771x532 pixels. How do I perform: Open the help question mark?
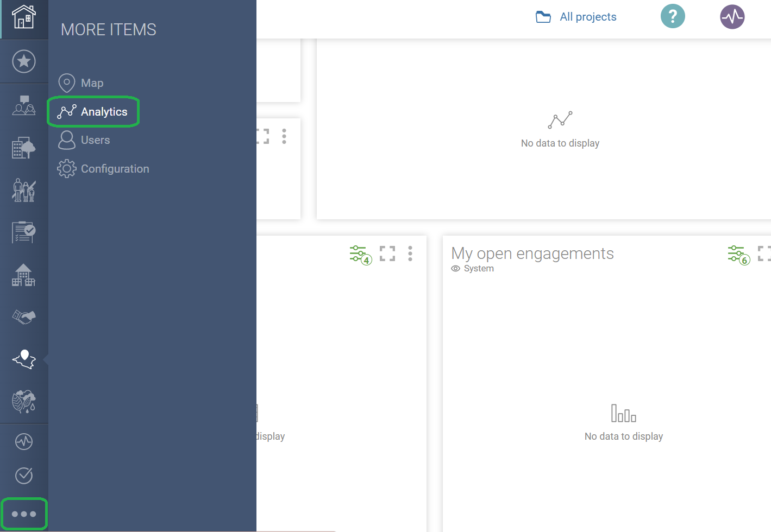tap(673, 16)
